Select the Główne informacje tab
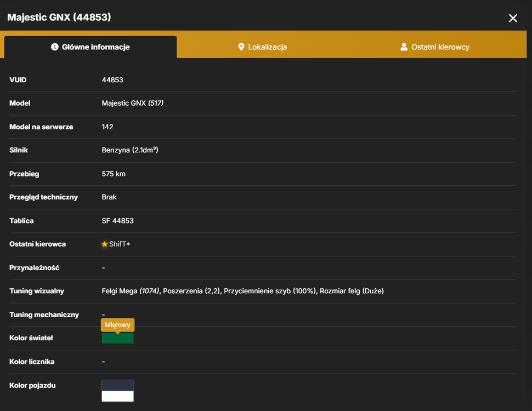The height and width of the screenshot is (411, 532). click(x=90, y=47)
